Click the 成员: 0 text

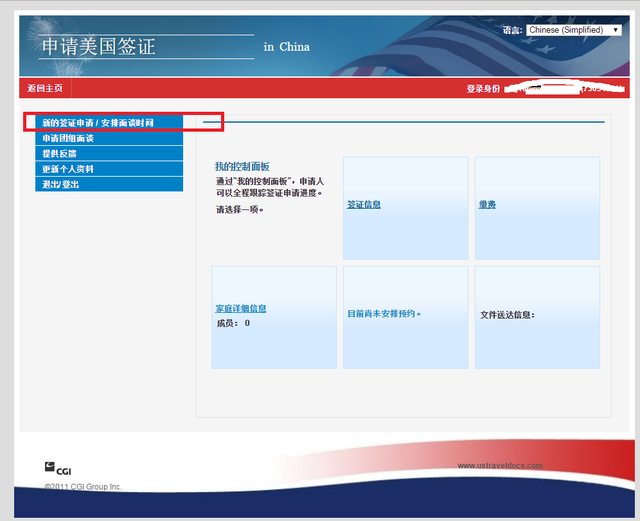(x=233, y=323)
